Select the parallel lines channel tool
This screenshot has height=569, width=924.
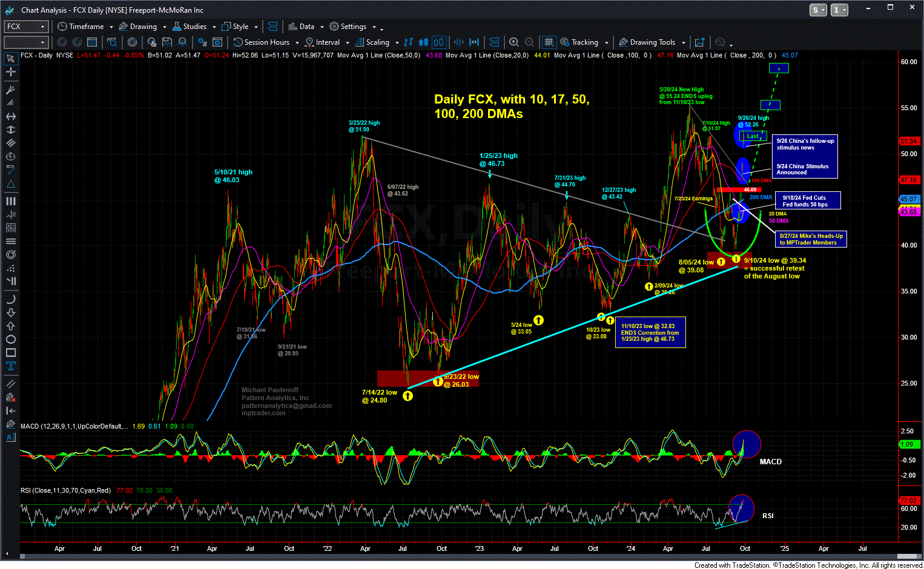pyautogui.click(x=10, y=143)
